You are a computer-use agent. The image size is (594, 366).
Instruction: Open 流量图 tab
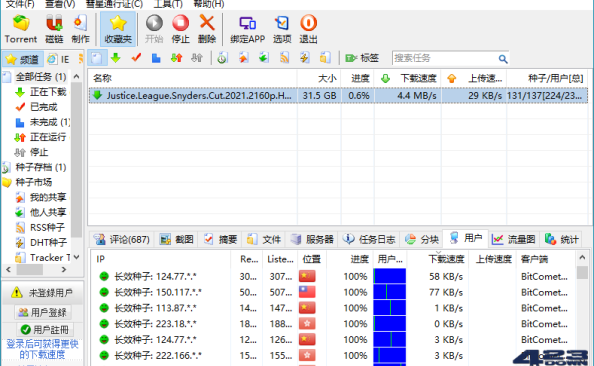click(x=513, y=239)
